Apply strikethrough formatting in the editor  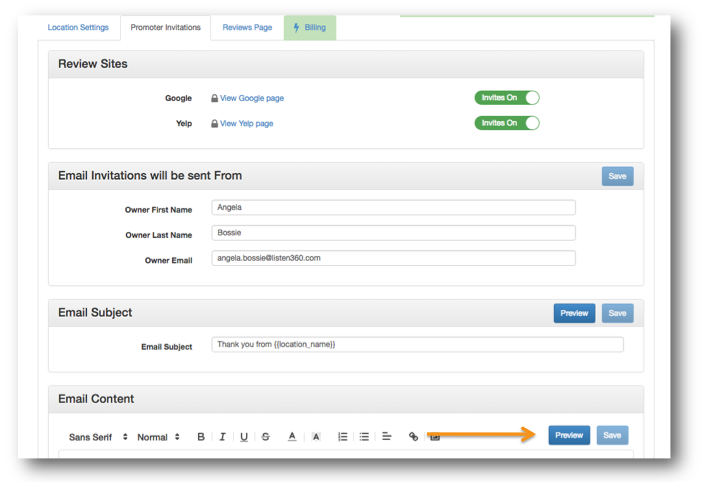[266, 436]
